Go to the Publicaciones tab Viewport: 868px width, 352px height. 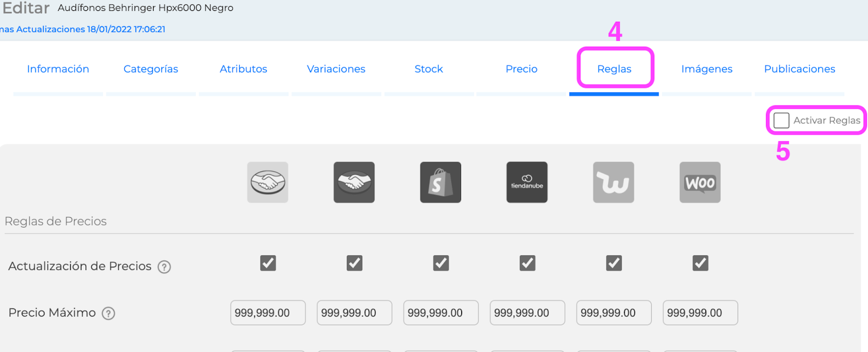coord(800,69)
